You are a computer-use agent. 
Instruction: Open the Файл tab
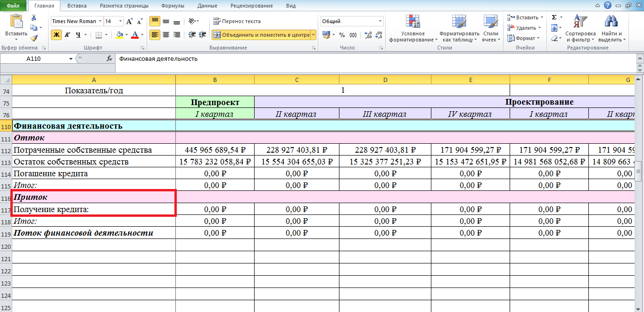pyautogui.click(x=13, y=6)
